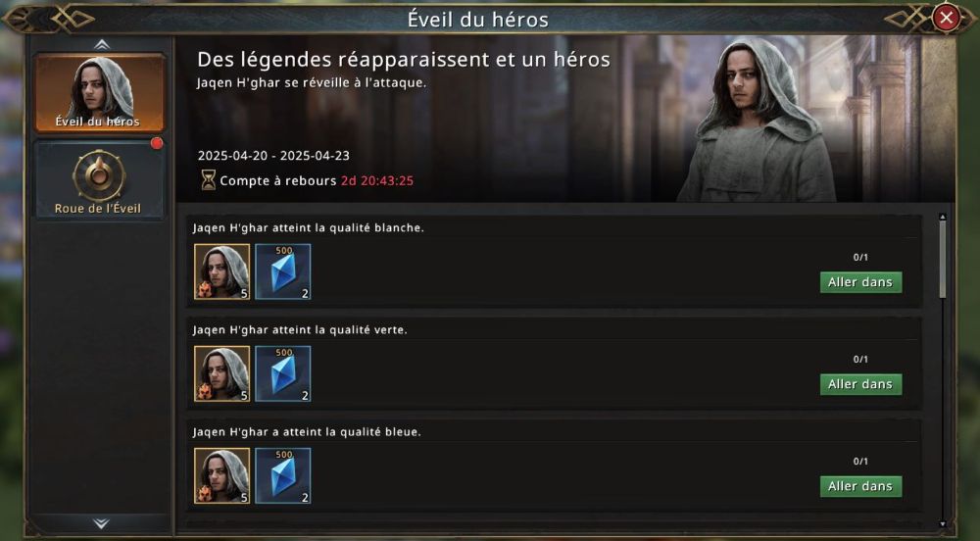Open Jaqen H'ghar medal reward in green quality row
This screenshot has height=541, width=980.
pos(221,373)
